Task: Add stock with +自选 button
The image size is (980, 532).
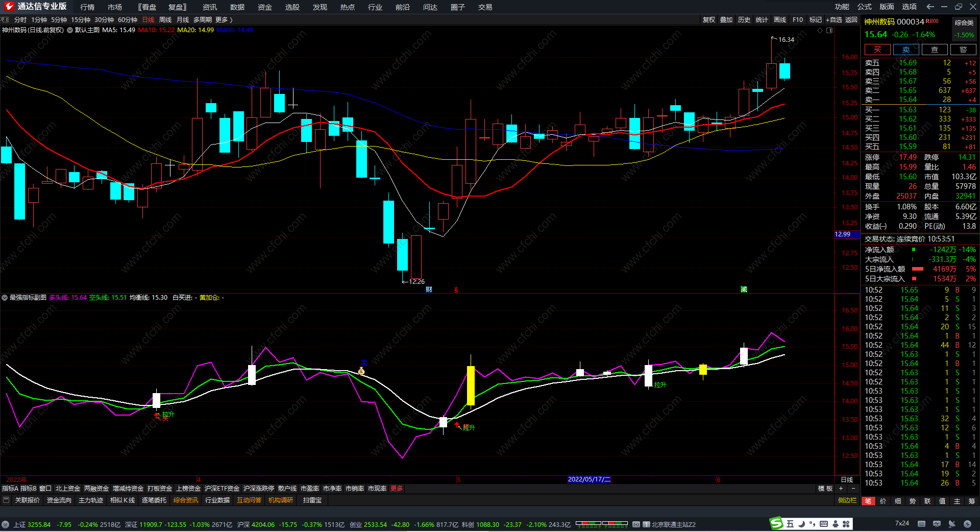Action: (x=834, y=19)
